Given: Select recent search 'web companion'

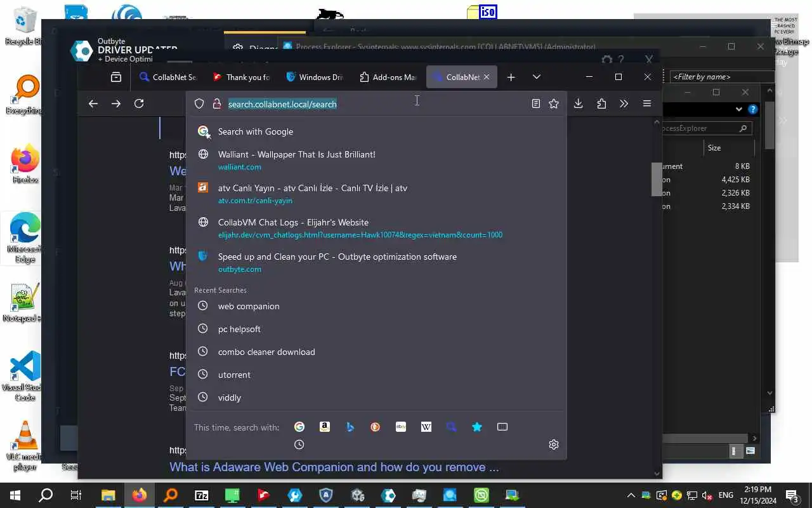Looking at the screenshot, I should pos(376,306).
